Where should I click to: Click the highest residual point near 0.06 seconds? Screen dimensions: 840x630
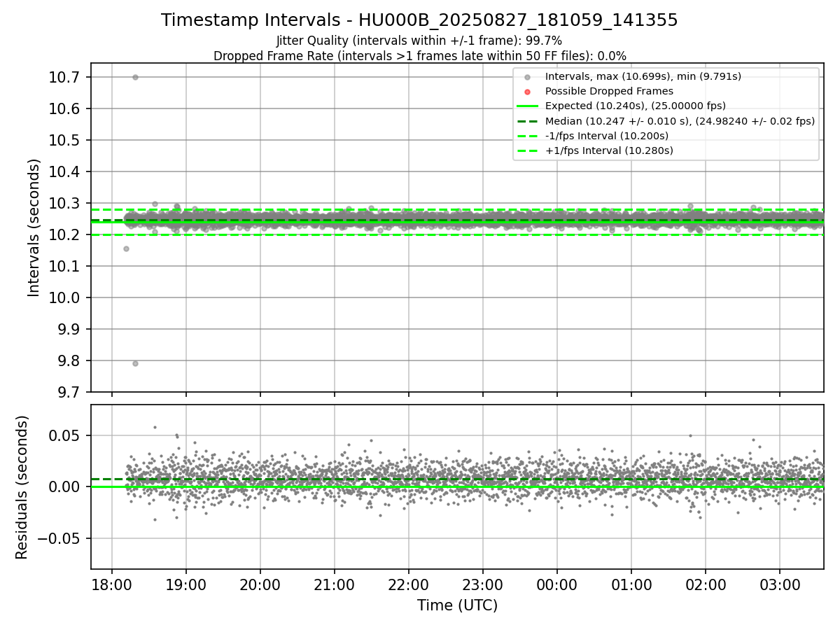coord(155,427)
